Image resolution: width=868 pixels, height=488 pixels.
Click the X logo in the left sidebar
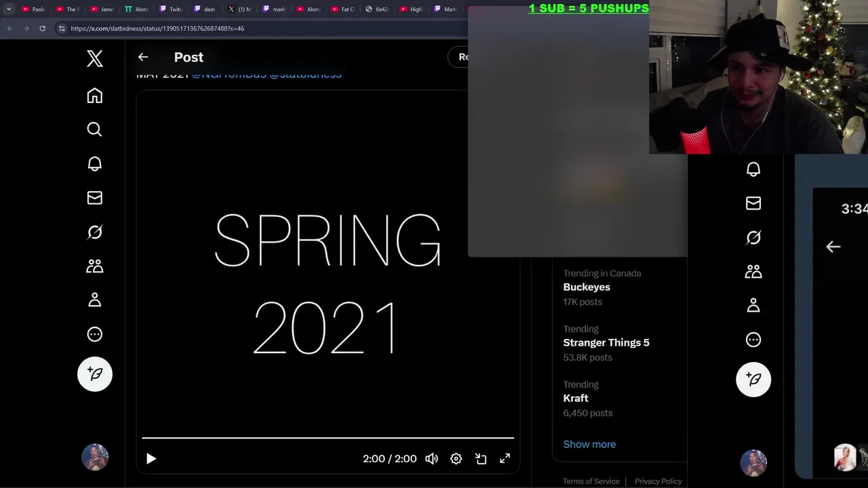pyautogui.click(x=95, y=58)
